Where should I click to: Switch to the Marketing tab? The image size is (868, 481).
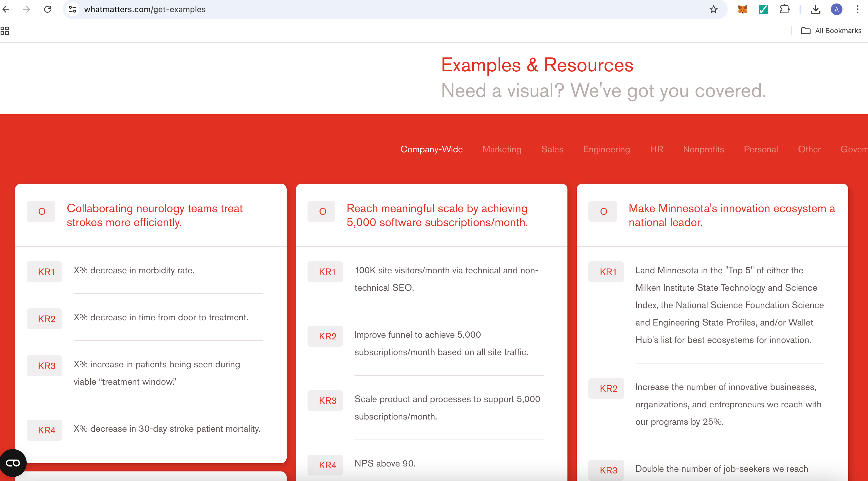pos(502,149)
